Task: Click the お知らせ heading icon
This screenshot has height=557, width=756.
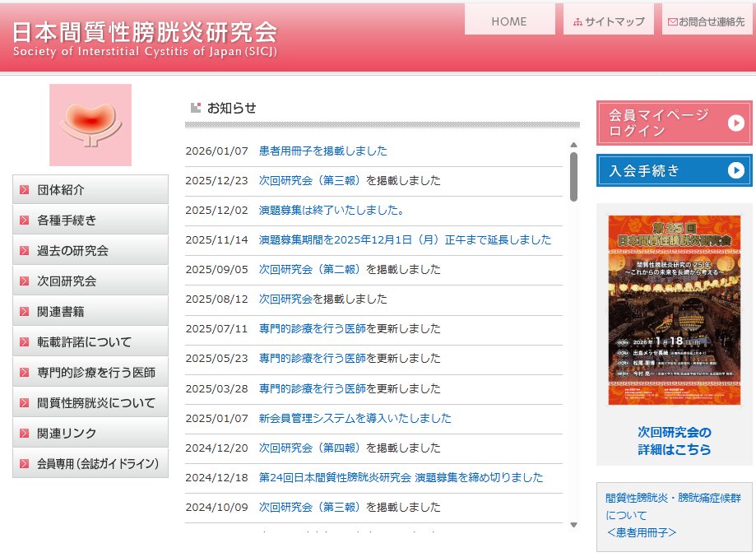Action: coord(196,108)
